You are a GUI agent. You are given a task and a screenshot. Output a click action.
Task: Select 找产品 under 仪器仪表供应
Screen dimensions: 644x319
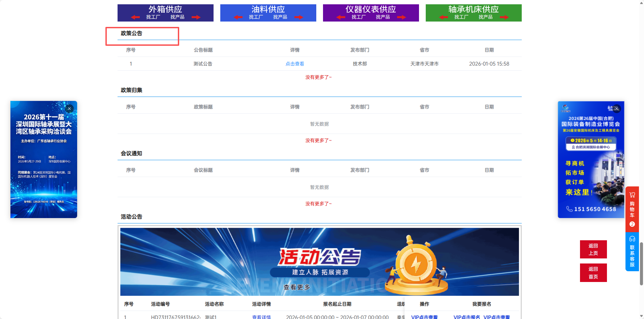point(383,17)
